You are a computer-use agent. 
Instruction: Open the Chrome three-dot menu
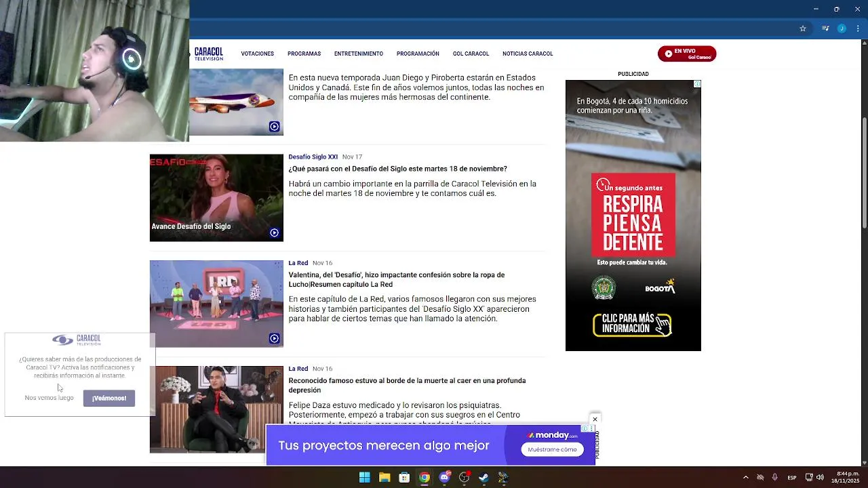[x=858, y=28]
